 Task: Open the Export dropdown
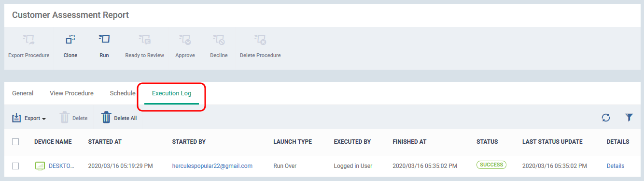click(x=29, y=118)
